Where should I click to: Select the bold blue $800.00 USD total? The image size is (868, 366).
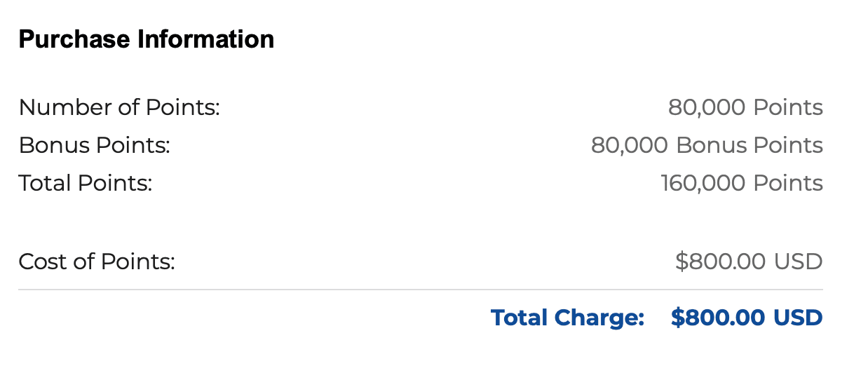click(x=746, y=318)
